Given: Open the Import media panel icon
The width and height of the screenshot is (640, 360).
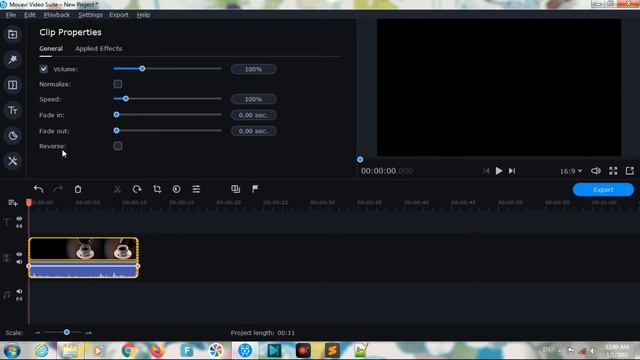Looking at the screenshot, I should click(x=13, y=35).
